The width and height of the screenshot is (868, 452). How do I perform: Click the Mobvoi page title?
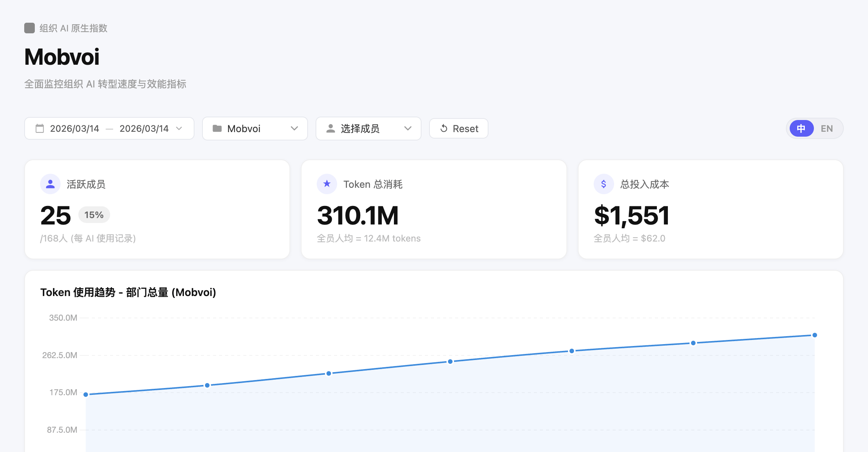pyautogui.click(x=62, y=57)
